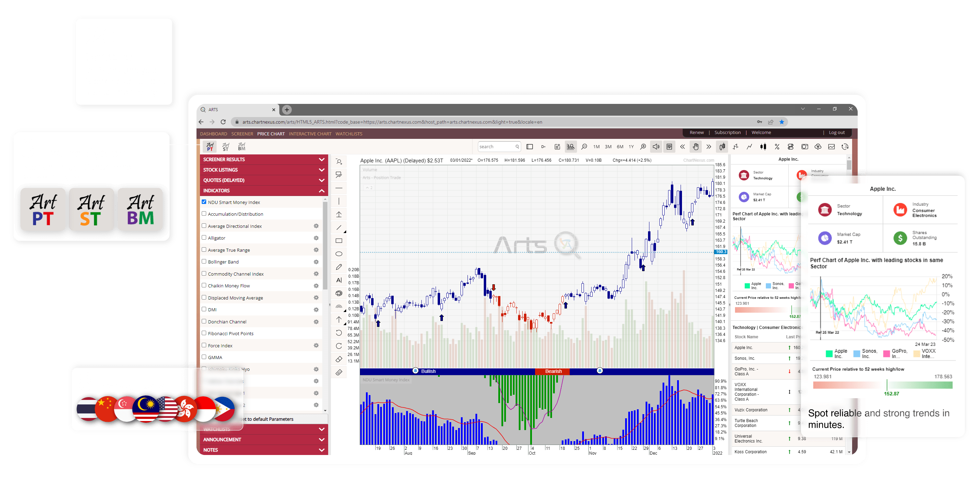
Task: Click 52-week high/low price bar
Action: (883, 385)
